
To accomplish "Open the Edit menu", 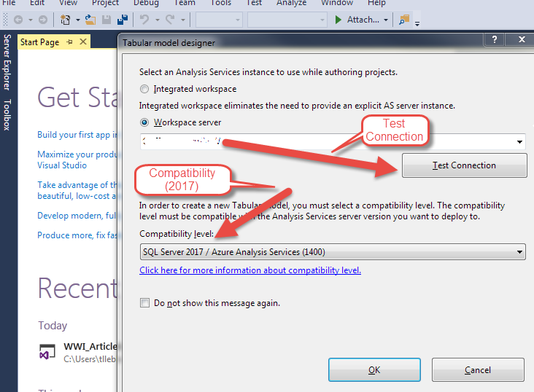I will [x=37, y=3].
